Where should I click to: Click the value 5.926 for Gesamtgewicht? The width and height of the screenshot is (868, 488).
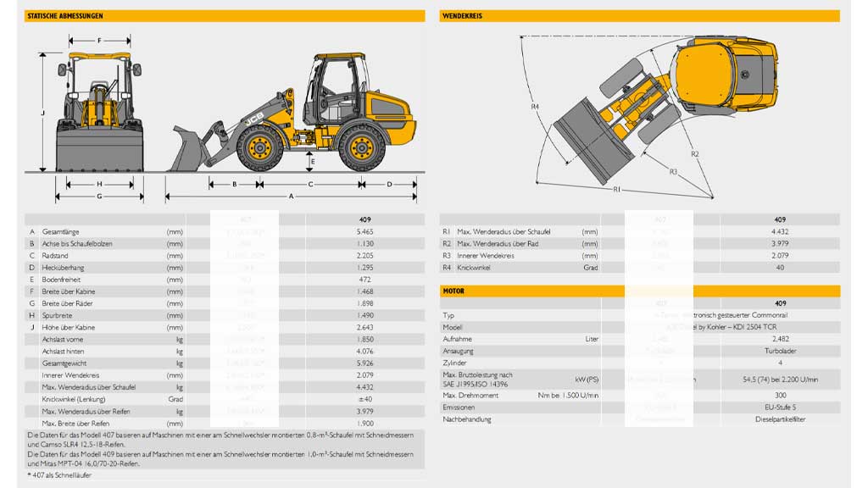364,363
